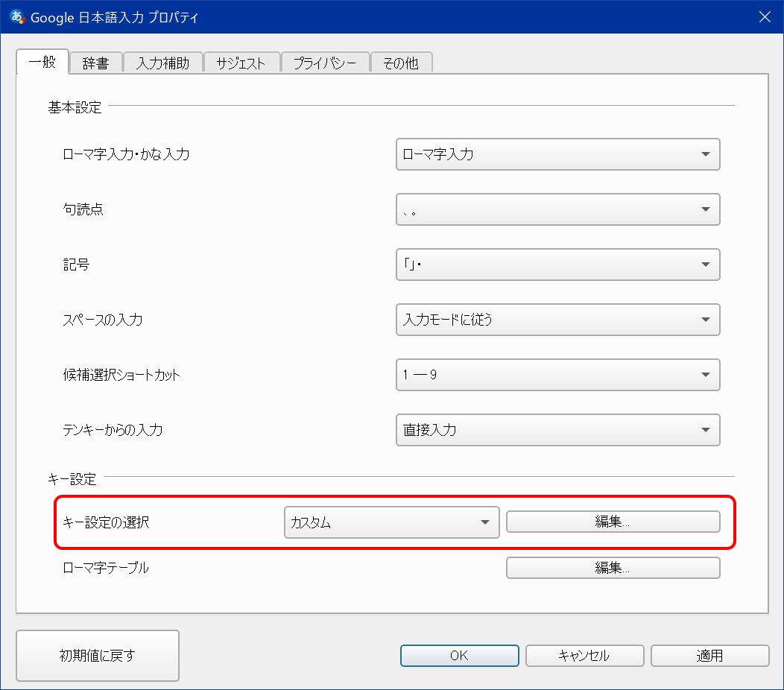Click the キー設定の選択 label
784x690 pixels.
pyautogui.click(x=106, y=522)
